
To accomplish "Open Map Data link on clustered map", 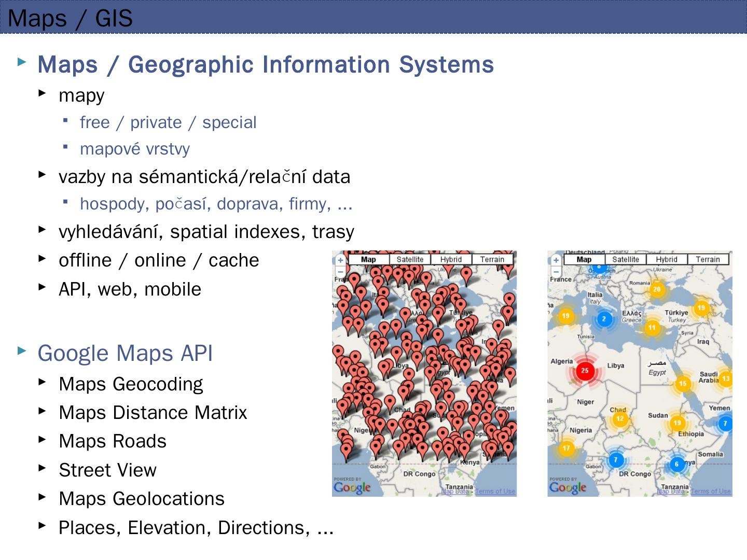I will tap(671, 492).
